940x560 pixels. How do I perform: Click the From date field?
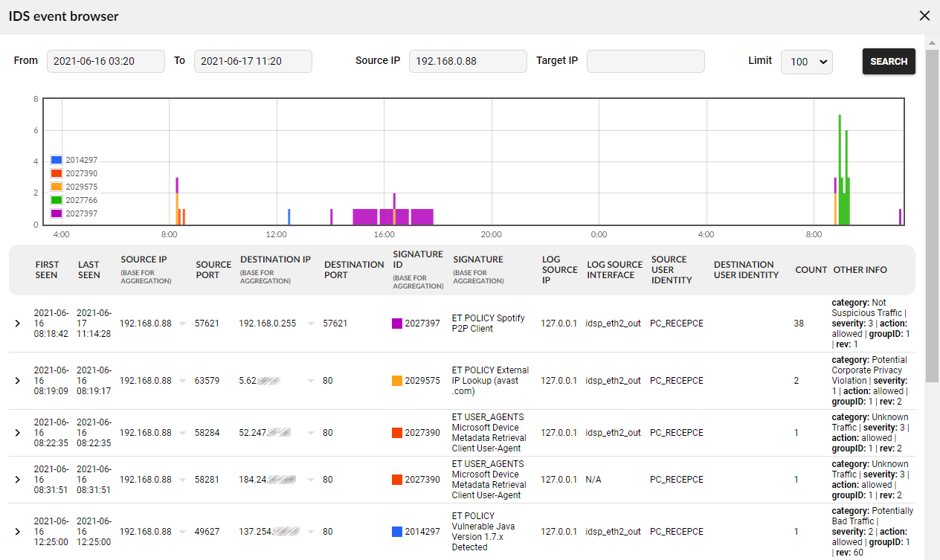coord(106,61)
